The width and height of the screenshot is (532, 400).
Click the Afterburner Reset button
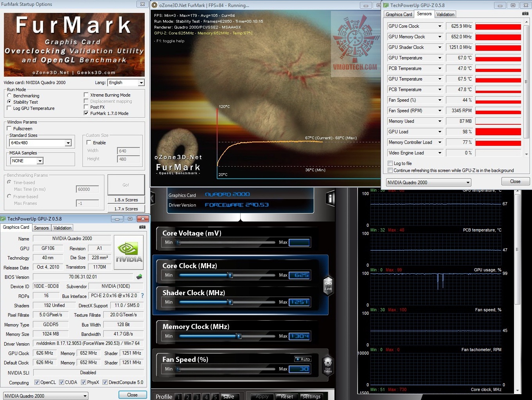287,396
